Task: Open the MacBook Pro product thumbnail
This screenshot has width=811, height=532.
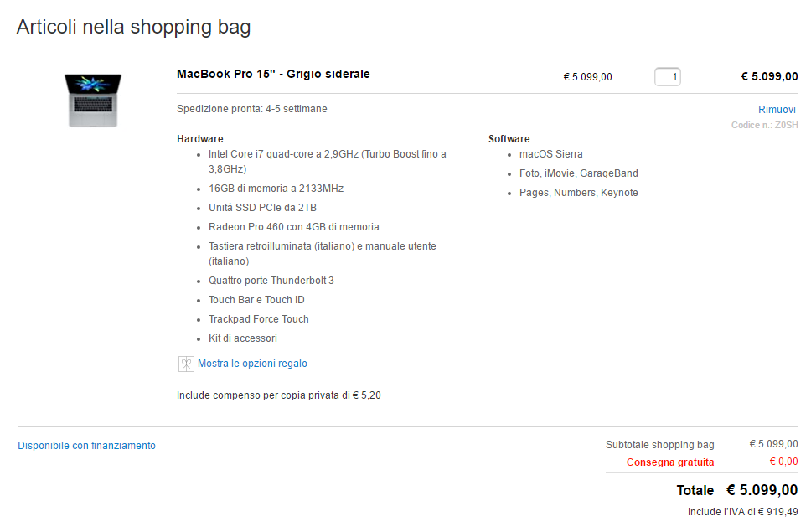Action: tap(93, 101)
